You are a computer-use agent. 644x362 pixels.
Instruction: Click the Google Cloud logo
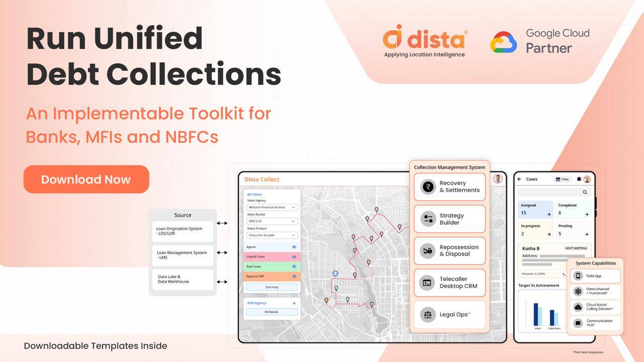click(504, 42)
